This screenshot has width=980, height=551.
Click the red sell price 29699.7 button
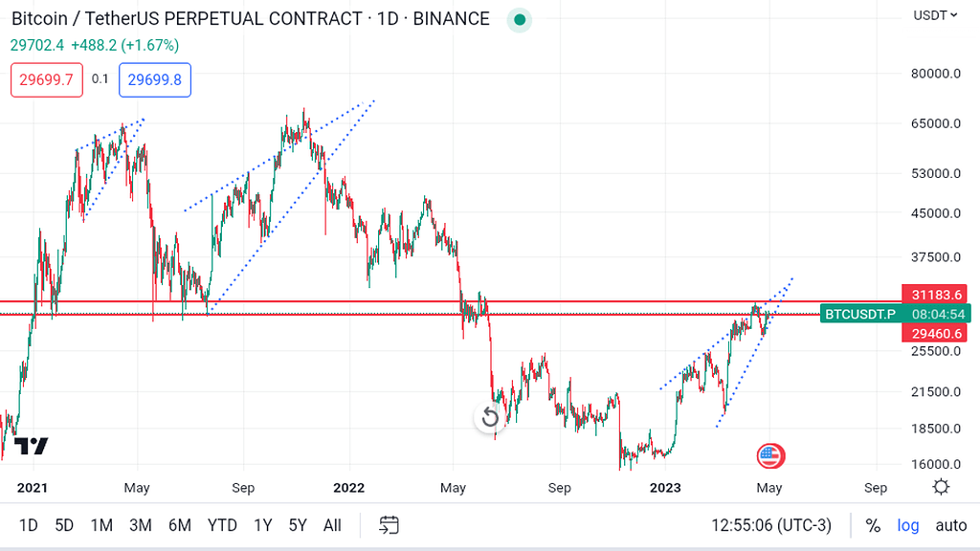click(x=47, y=80)
